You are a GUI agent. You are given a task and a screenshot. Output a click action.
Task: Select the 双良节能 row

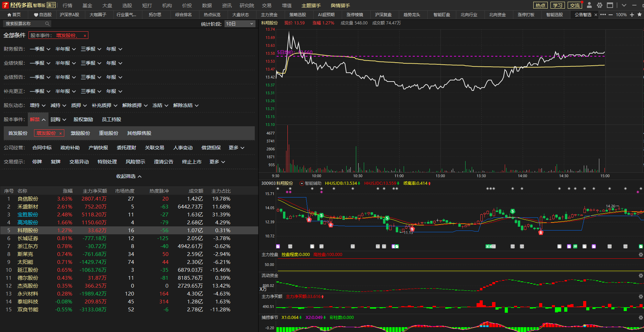point(129,310)
